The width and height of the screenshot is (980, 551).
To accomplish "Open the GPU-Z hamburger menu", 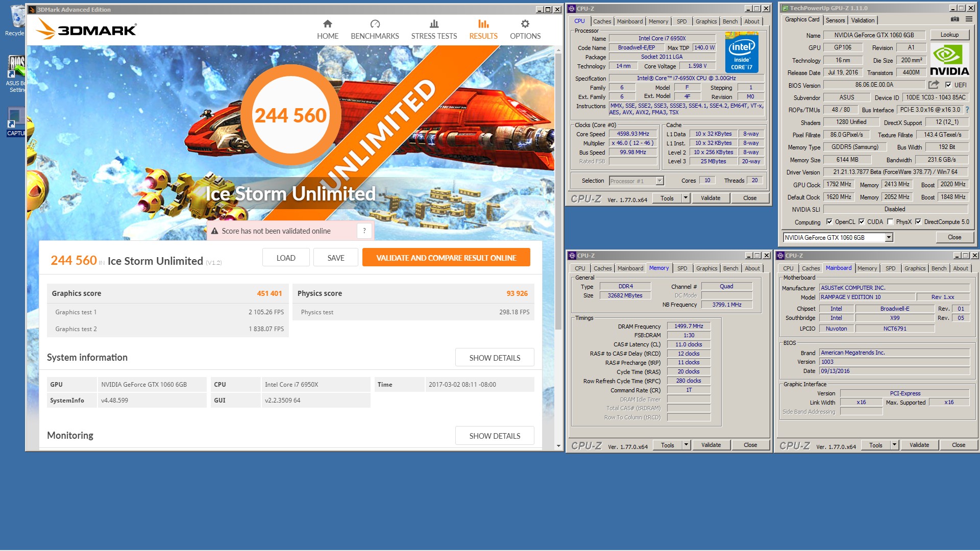I will (x=969, y=19).
